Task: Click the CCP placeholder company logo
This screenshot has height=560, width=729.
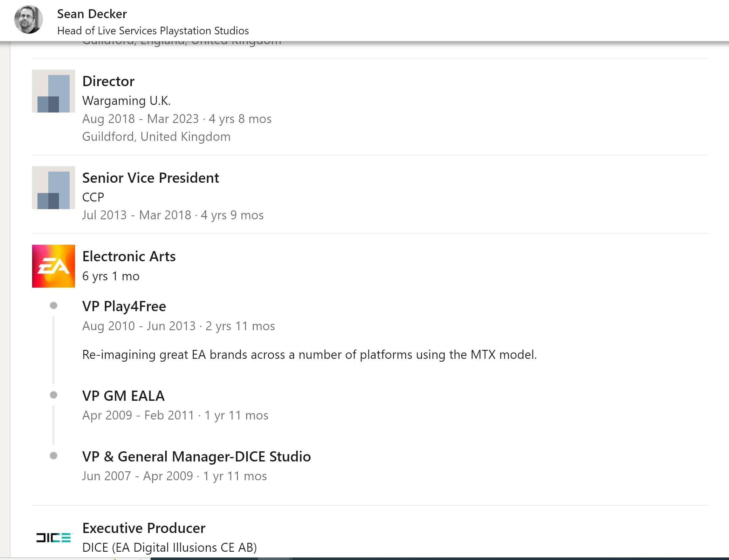Action: coord(53,188)
